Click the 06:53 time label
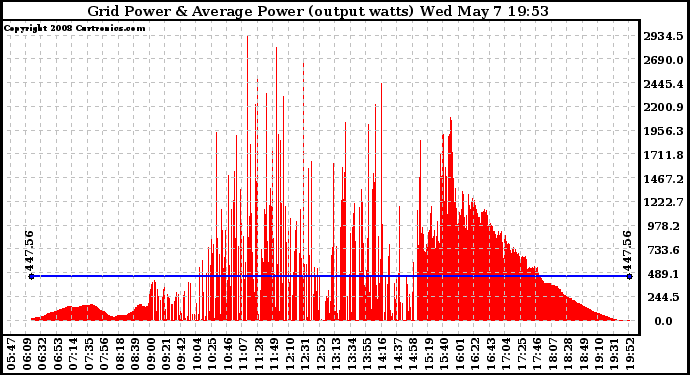Screen dimensions: 690x375 click(x=57, y=354)
